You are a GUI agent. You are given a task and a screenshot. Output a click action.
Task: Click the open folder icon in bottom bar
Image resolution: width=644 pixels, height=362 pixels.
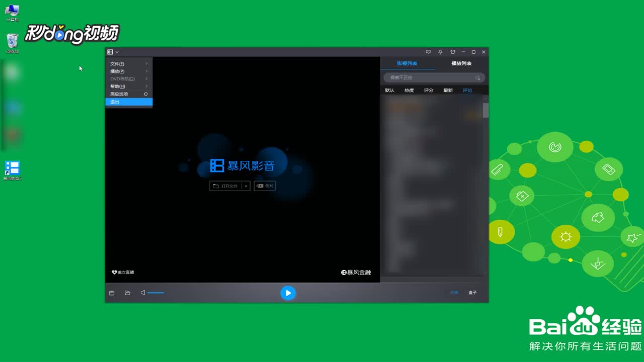point(127,293)
